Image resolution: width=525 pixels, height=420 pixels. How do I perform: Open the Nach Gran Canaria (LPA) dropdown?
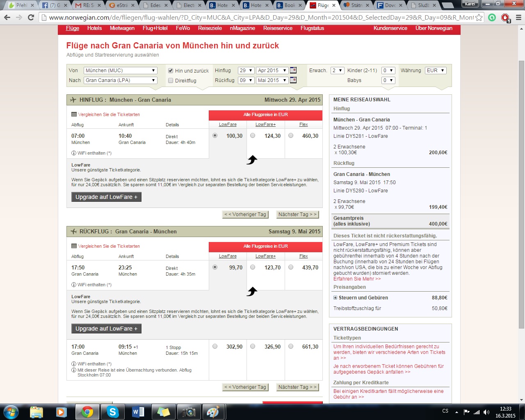pyautogui.click(x=121, y=80)
